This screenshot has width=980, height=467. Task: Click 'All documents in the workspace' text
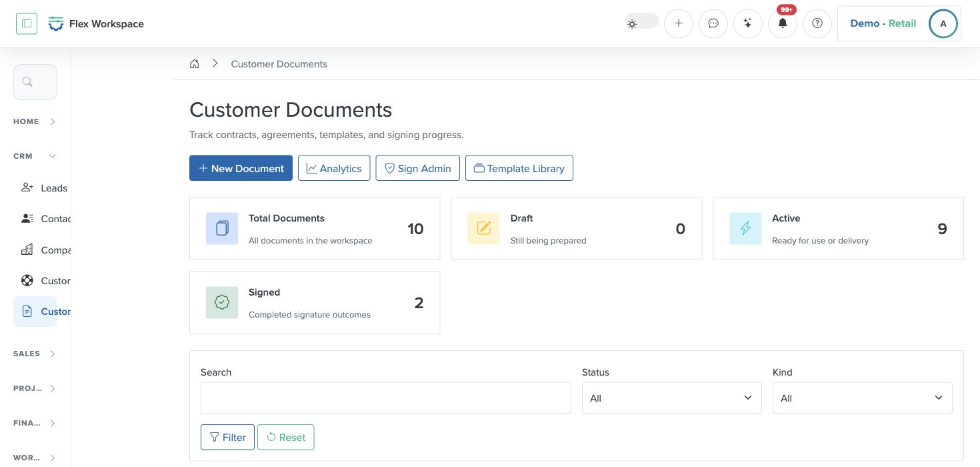pyautogui.click(x=310, y=240)
